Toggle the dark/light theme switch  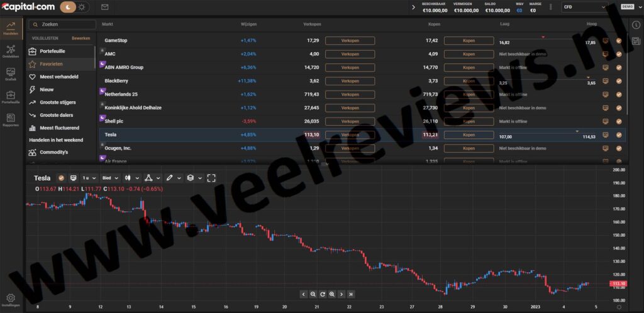coord(75,7)
